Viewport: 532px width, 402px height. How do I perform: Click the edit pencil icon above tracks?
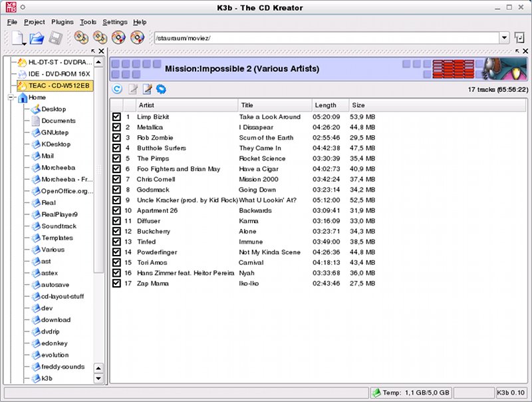(147, 89)
